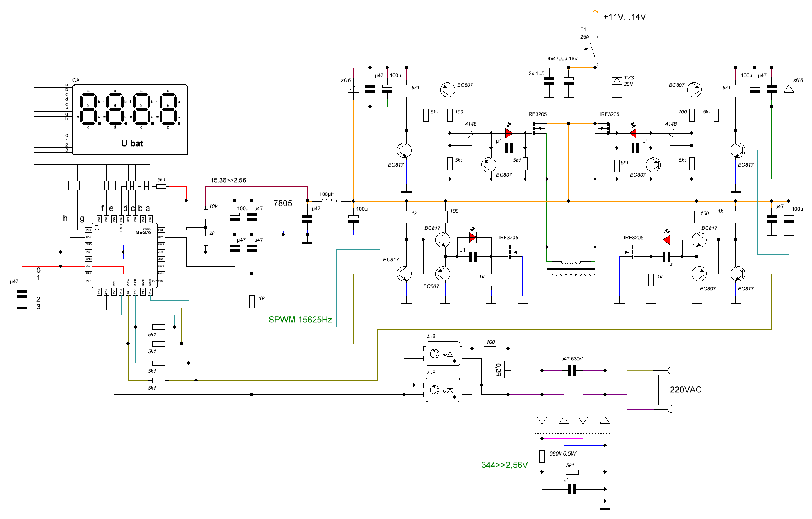This screenshot has width=812, height=519.
Task: Click the 680k 0,5W resistor
Action: 542,456
